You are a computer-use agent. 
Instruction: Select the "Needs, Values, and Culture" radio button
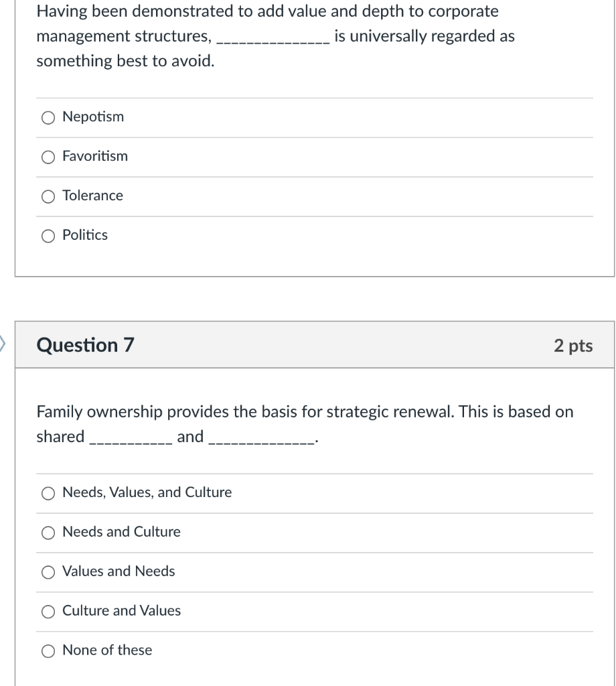[48, 493]
